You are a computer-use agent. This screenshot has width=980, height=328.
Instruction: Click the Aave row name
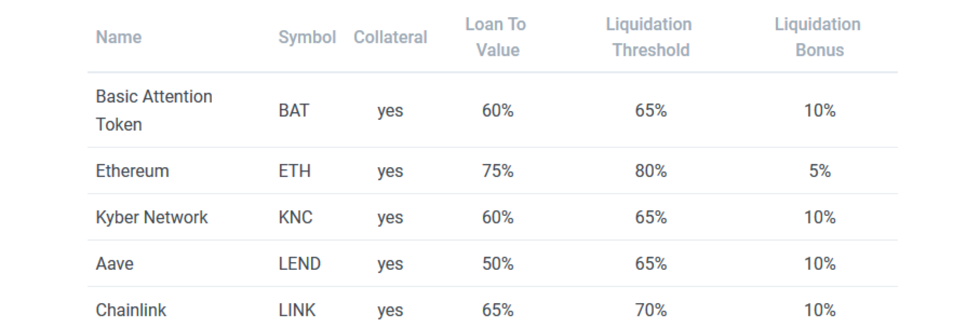(115, 264)
